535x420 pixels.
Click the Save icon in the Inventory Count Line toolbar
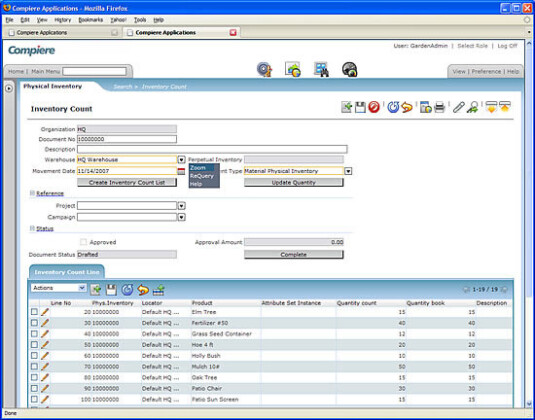(111, 290)
